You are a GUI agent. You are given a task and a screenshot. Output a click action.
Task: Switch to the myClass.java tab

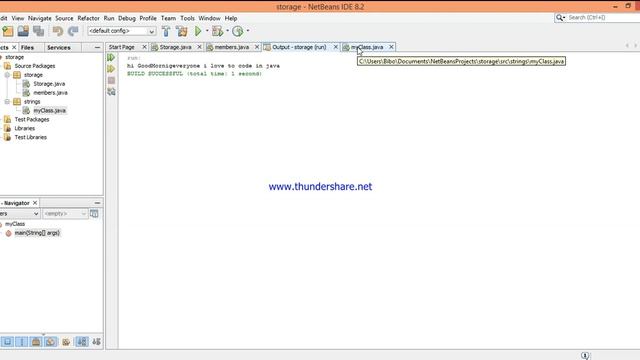(367, 47)
